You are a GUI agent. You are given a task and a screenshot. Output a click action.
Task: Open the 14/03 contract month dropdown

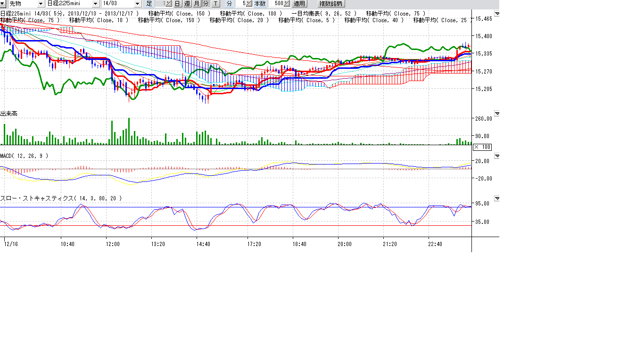[x=137, y=4]
